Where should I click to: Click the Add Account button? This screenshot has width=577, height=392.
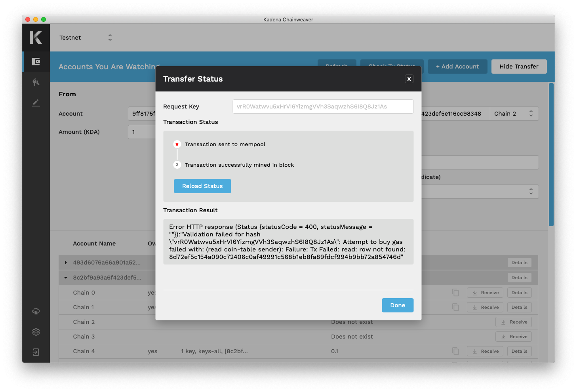point(457,67)
